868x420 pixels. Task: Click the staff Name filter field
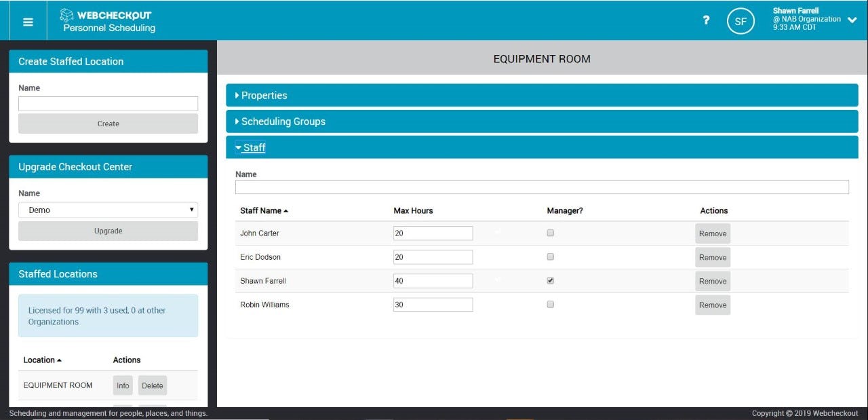pos(541,187)
